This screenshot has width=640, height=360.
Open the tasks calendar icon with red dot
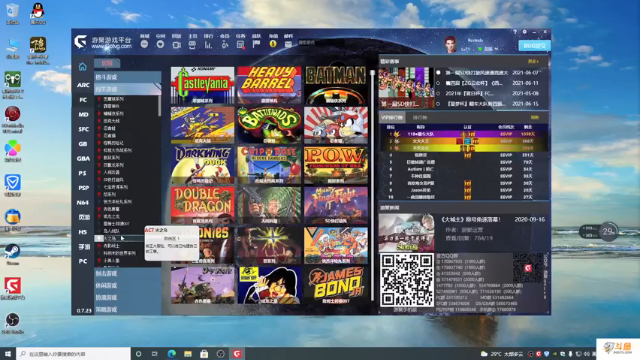[x=240, y=44]
